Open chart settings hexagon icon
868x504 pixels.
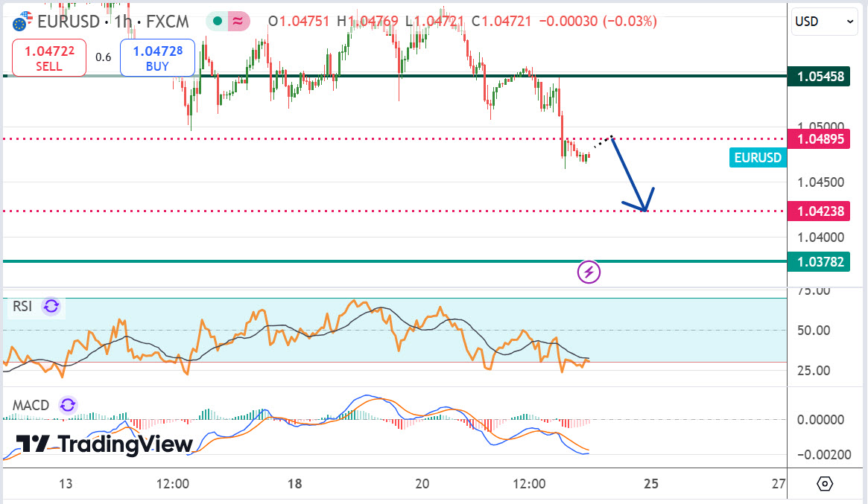(x=825, y=484)
